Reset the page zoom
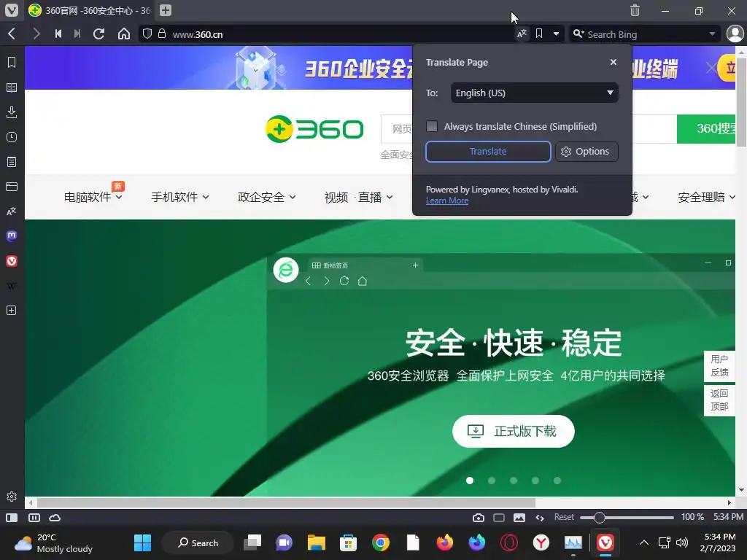The height and width of the screenshot is (560, 747). [564, 517]
